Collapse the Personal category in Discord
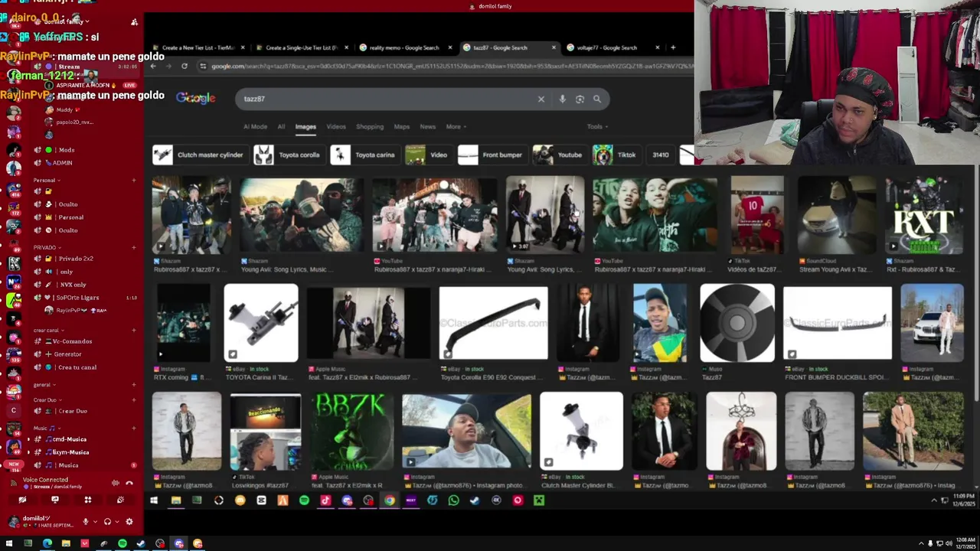This screenshot has width=980, height=551. [47, 181]
